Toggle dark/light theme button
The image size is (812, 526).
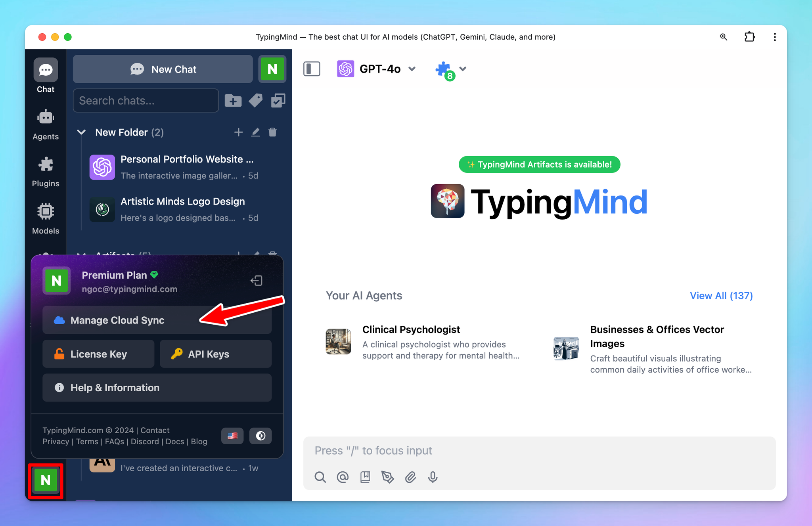coord(260,436)
